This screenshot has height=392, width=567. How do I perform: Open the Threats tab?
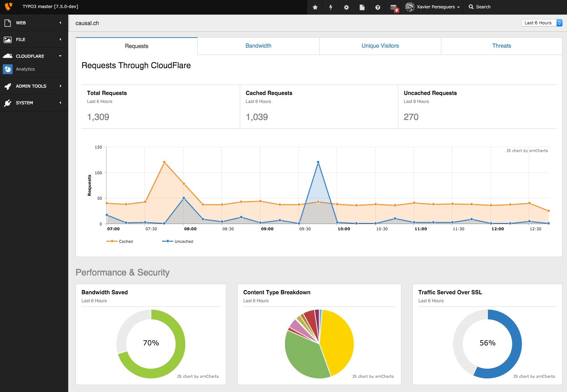click(501, 46)
